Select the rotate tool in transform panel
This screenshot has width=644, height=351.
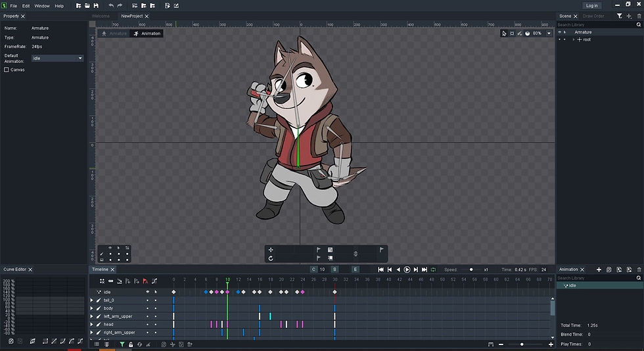(x=271, y=258)
